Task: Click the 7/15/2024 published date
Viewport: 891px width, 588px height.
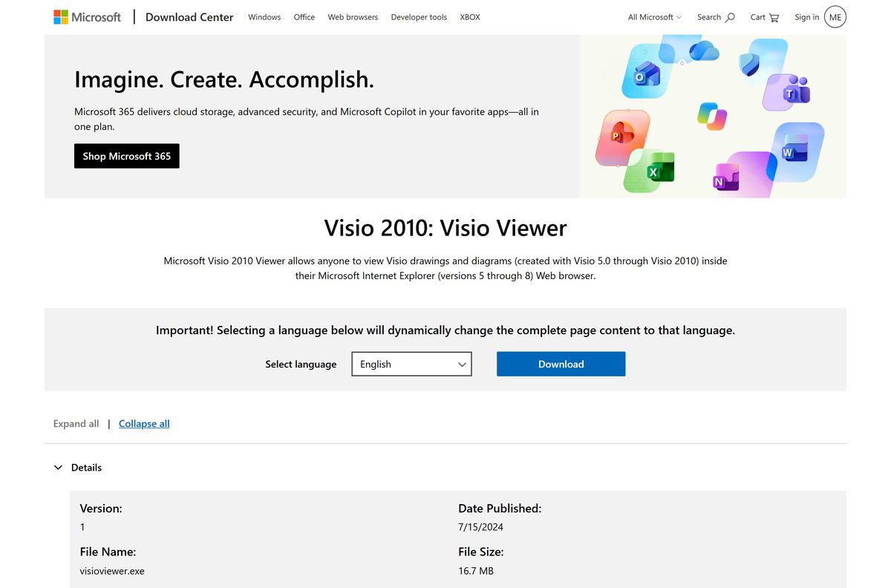Action: click(480, 527)
